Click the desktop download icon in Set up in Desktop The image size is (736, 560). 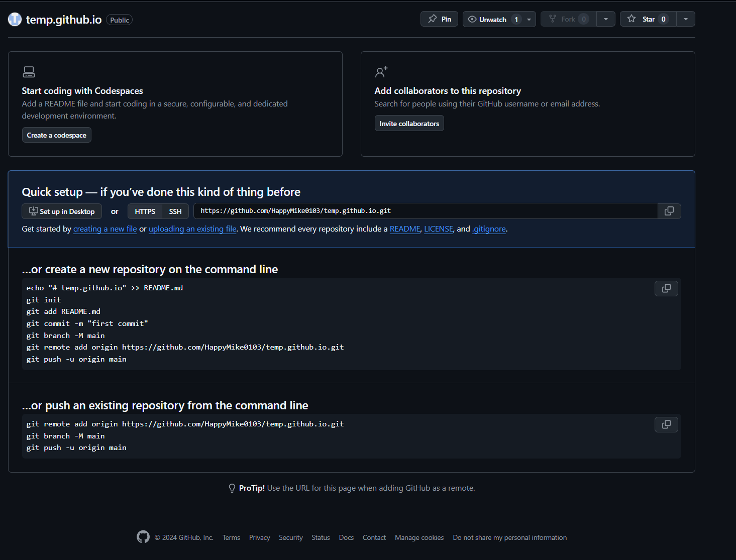pos(34,211)
